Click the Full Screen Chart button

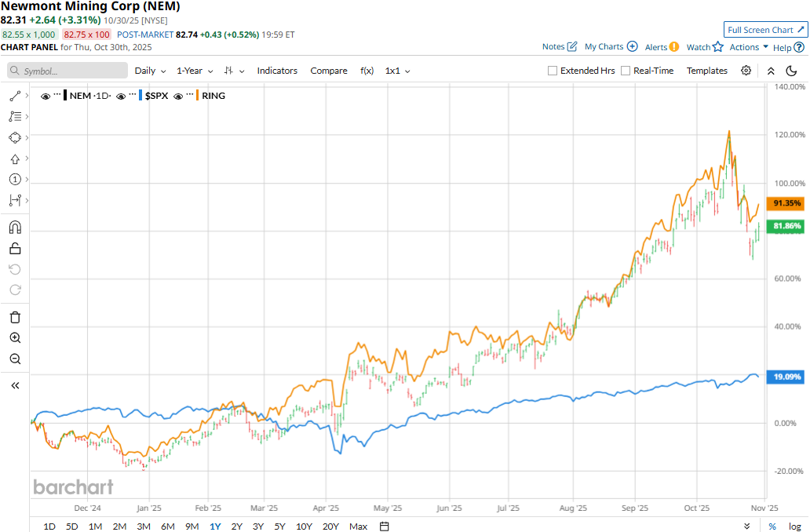pos(765,30)
